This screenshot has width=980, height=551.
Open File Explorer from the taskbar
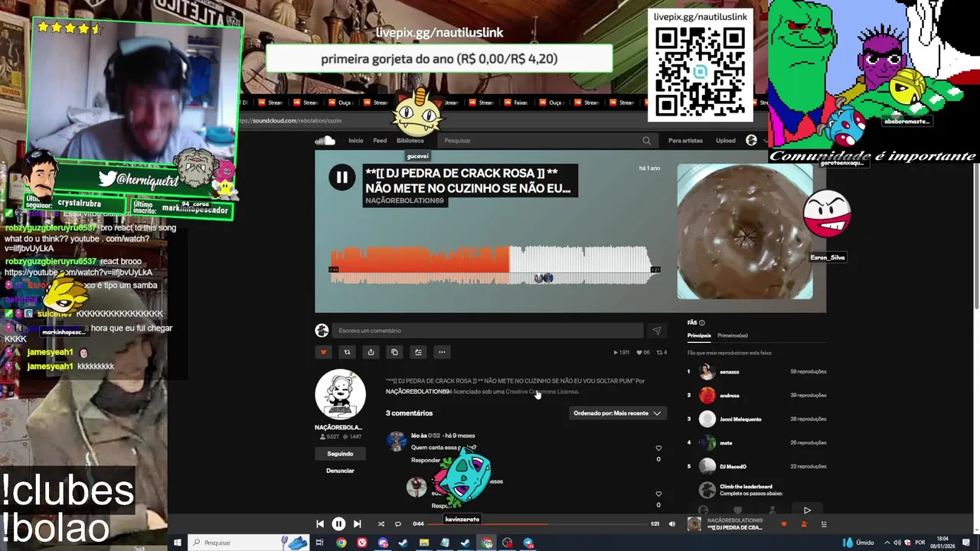point(423,543)
